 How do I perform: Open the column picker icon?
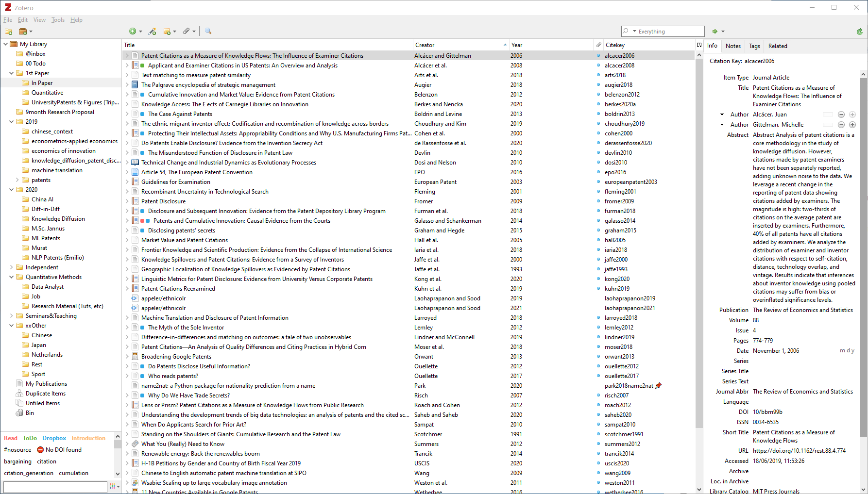coord(699,45)
